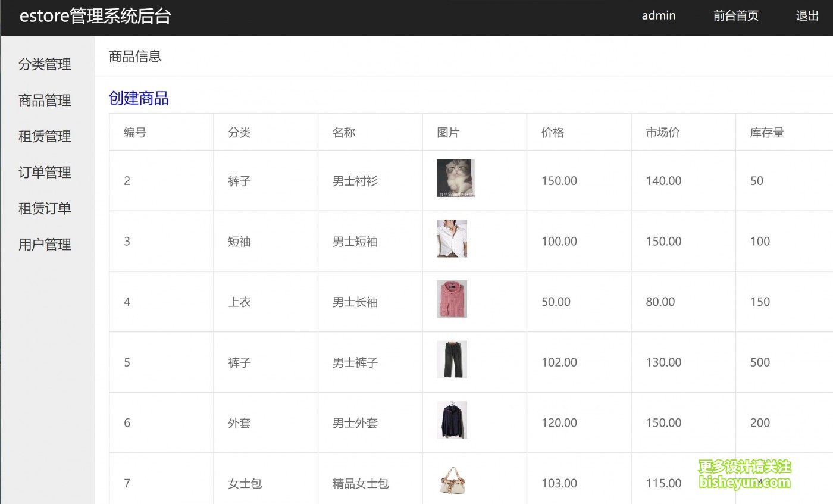This screenshot has height=504, width=833.
Task: Open 租赁管理 in the sidebar
Action: point(45,136)
